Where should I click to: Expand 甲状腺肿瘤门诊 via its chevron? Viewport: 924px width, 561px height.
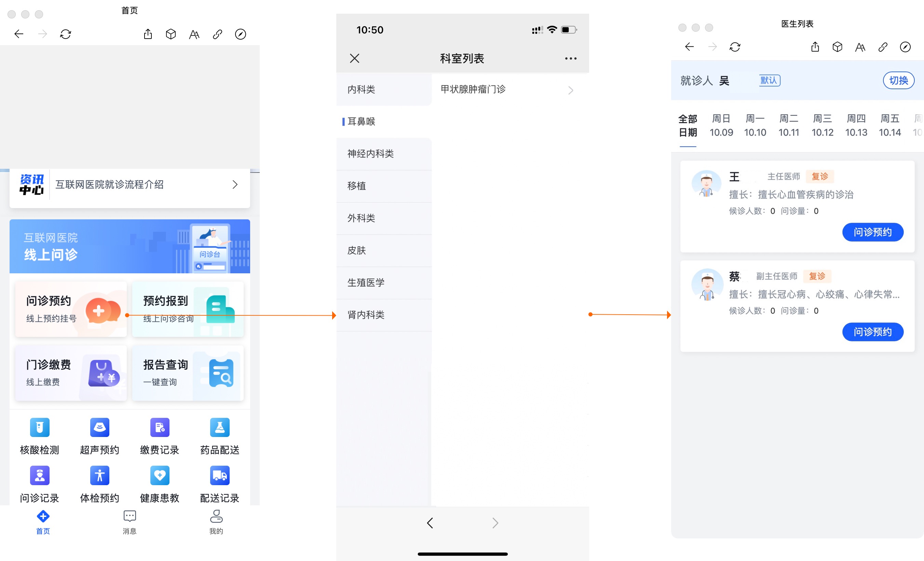tap(570, 90)
